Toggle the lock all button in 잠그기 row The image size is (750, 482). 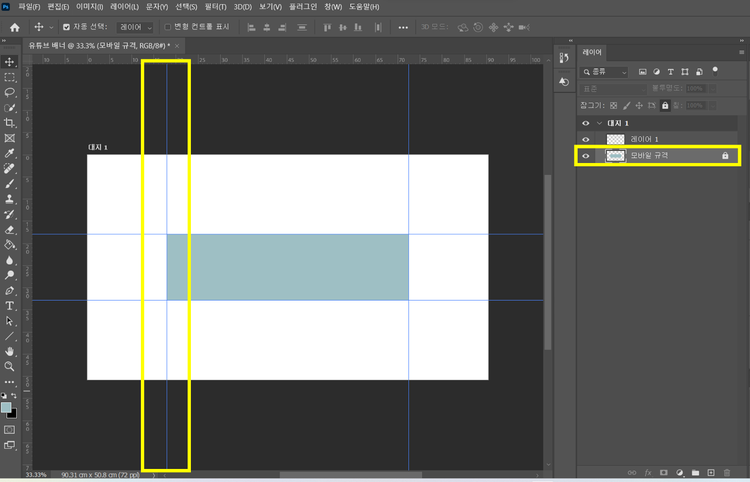[665, 106]
